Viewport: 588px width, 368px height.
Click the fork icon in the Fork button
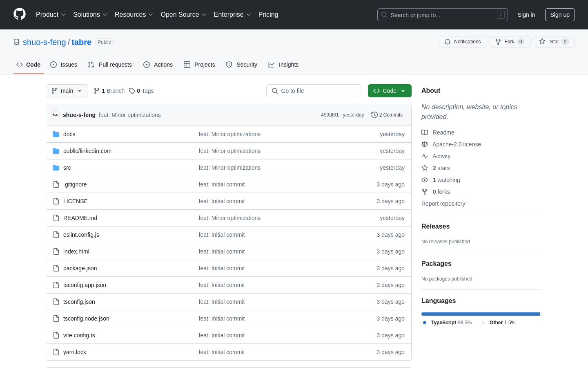click(x=498, y=42)
